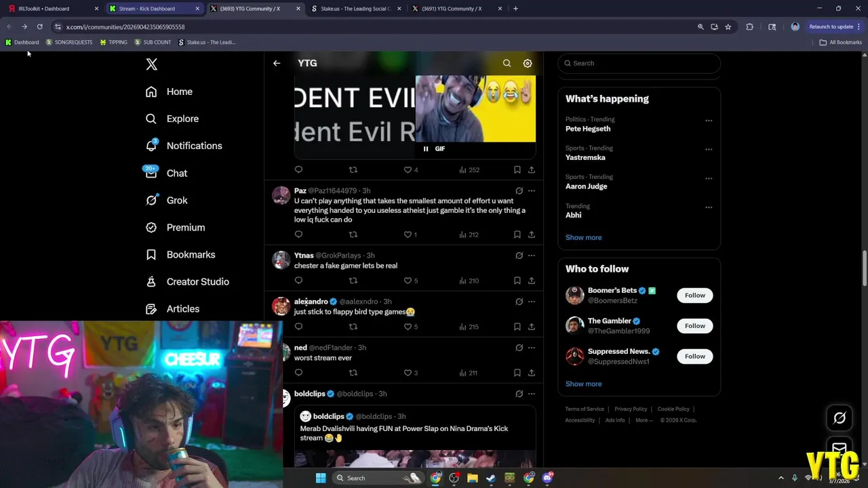Open more options on Ytnas's post
This screenshot has height=488, width=868.
532,256
